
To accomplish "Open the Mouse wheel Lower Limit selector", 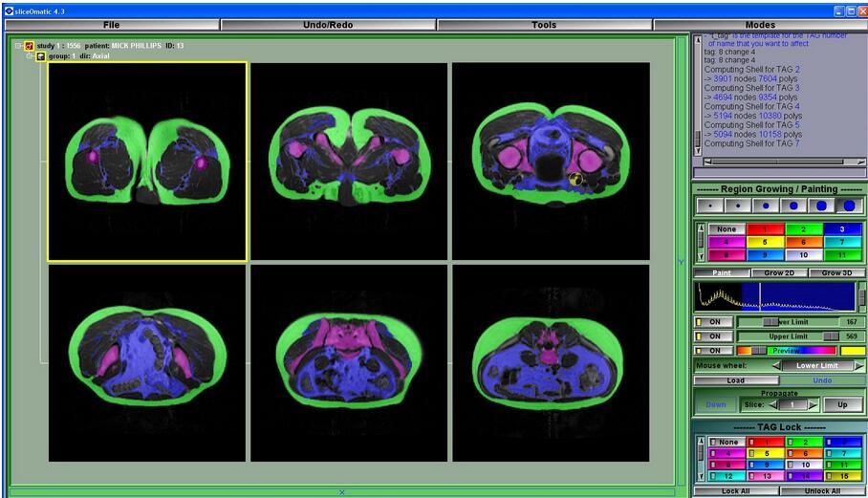I will [817, 366].
